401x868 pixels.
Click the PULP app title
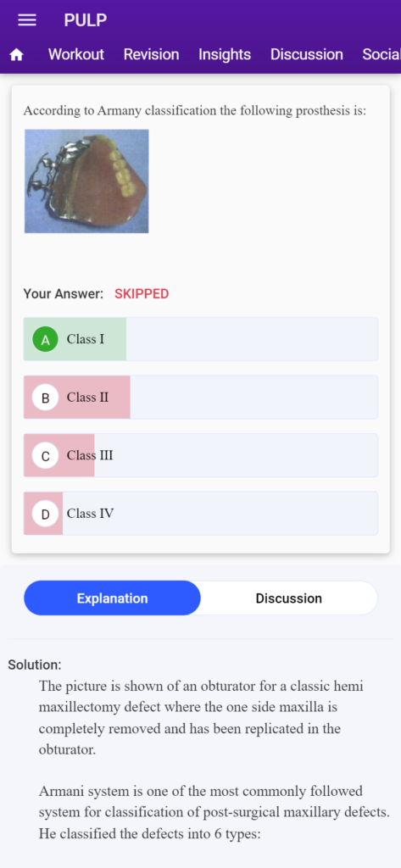[x=86, y=20]
